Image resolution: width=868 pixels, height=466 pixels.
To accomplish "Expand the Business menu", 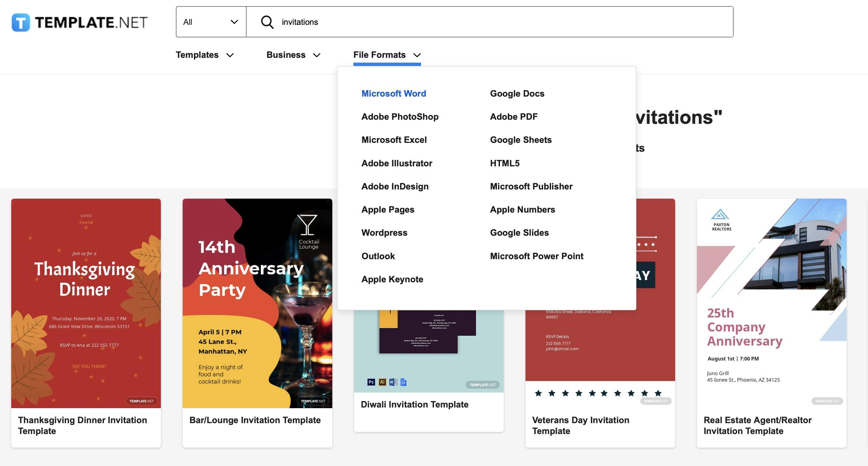I will (x=293, y=55).
